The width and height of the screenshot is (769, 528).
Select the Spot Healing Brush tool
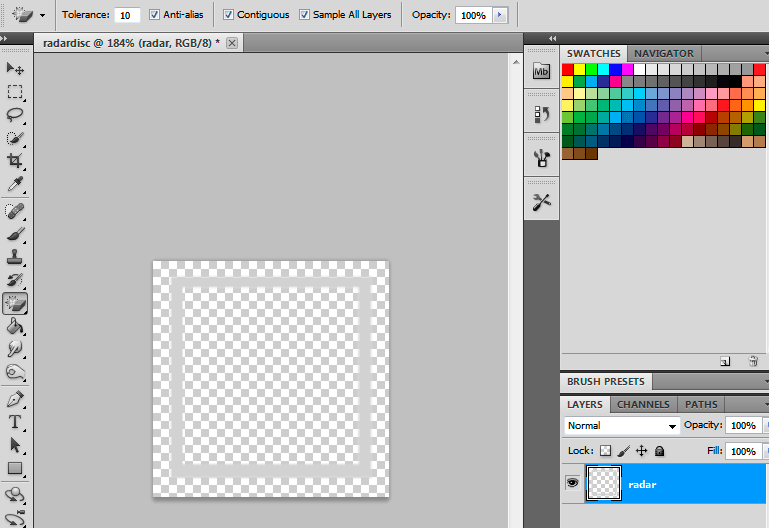coord(15,211)
